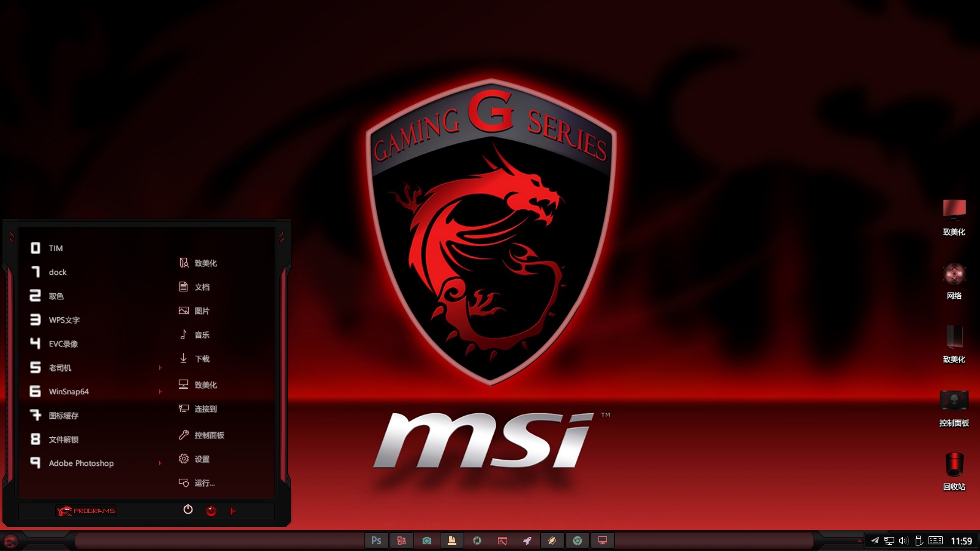This screenshot has width=980, height=551.
Task: Open 图片 from the start menu
Action: click(x=203, y=310)
